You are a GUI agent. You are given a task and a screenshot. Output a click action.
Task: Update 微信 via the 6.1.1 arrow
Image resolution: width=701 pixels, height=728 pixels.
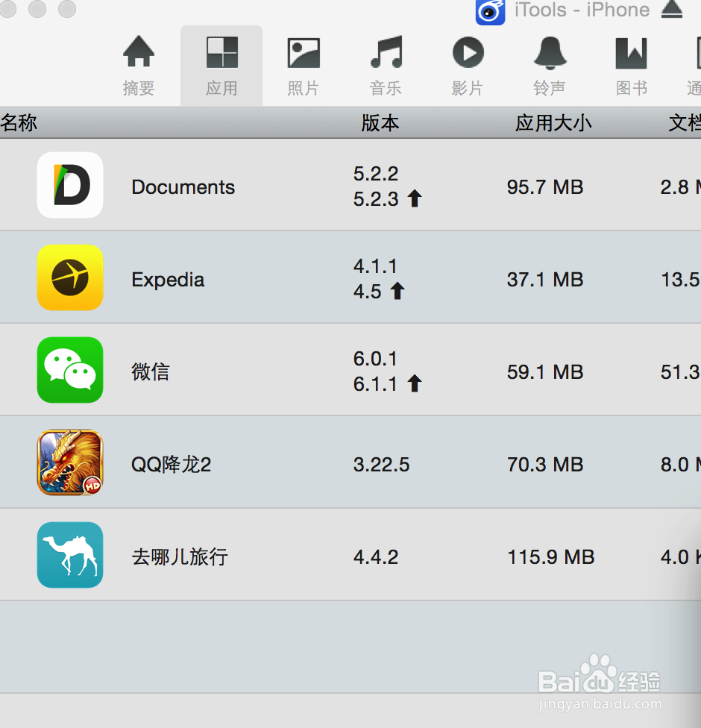click(x=415, y=383)
